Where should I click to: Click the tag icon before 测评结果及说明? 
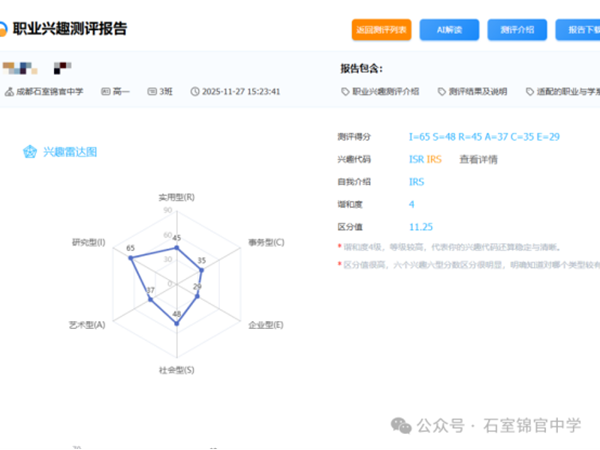(442, 92)
